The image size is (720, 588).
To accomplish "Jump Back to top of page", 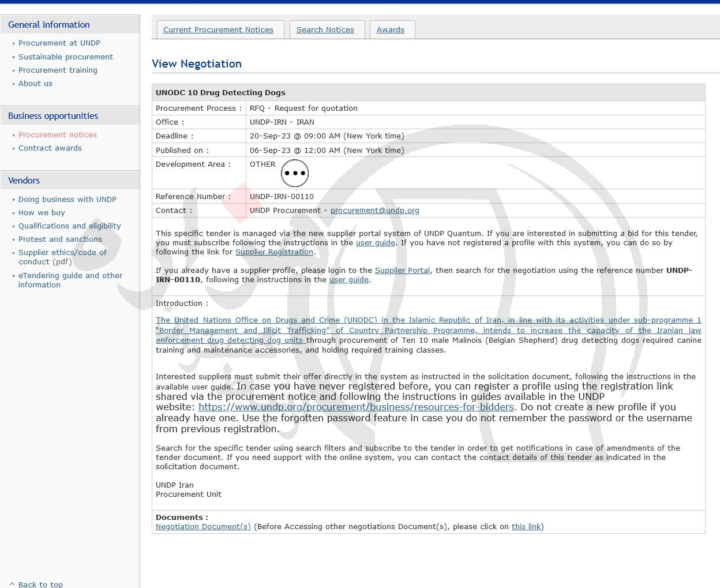I will [40, 584].
